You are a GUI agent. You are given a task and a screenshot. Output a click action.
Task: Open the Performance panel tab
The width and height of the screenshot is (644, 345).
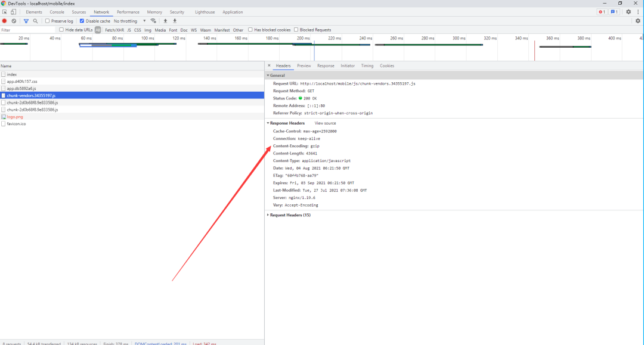pos(128,12)
